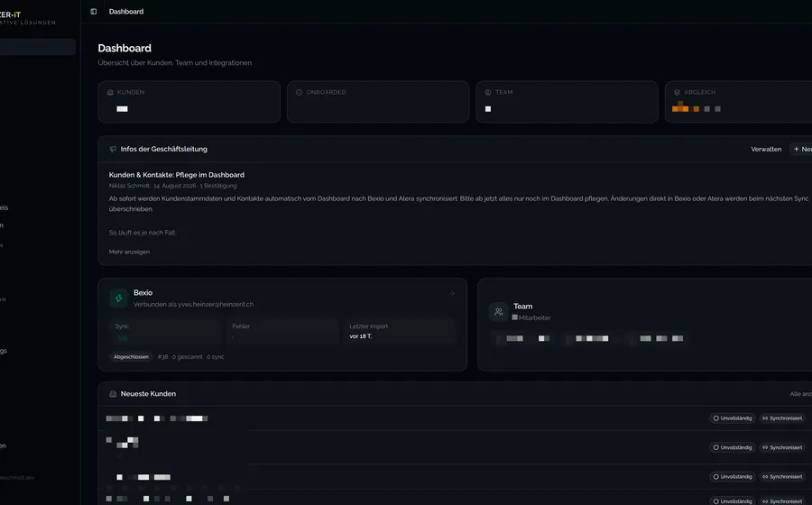
Task: Toggle the sidebar panel icon beside Dashboard breadcrumb
Action: (x=94, y=12)
